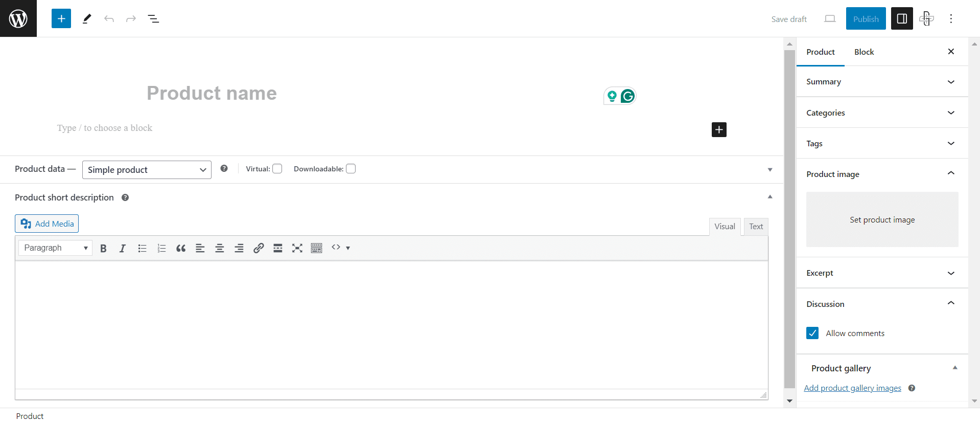Expand the Summary panel

pos(882,82)
